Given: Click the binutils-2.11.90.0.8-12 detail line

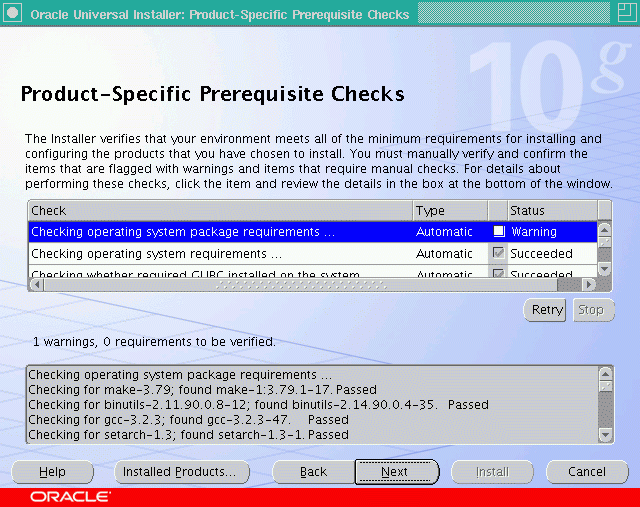Looking at the screenshot, I should point(258,405).
